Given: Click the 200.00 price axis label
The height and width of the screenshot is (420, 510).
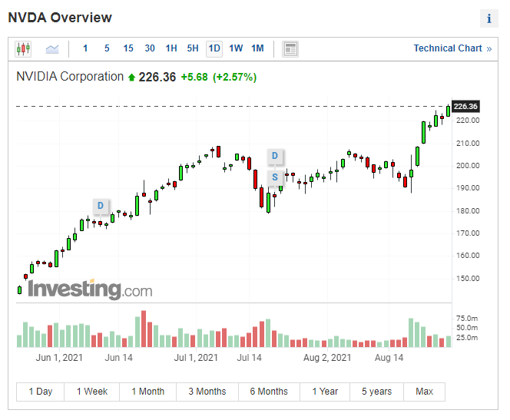Looking at the screenshot, I should (x=468, y=166).
